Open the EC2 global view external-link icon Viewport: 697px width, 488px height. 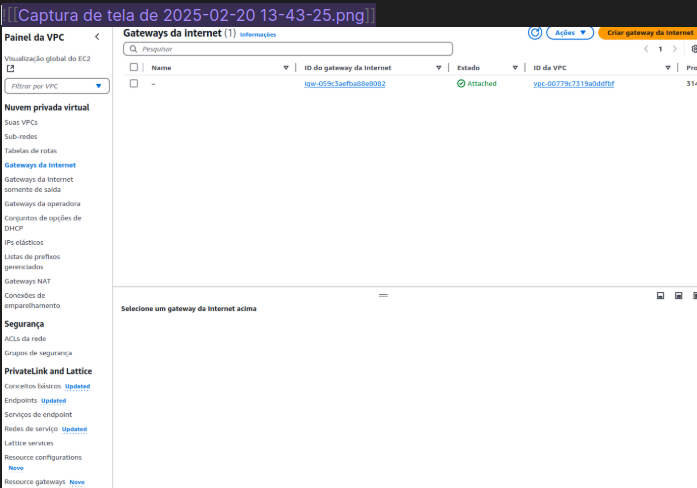pos(10,69)
